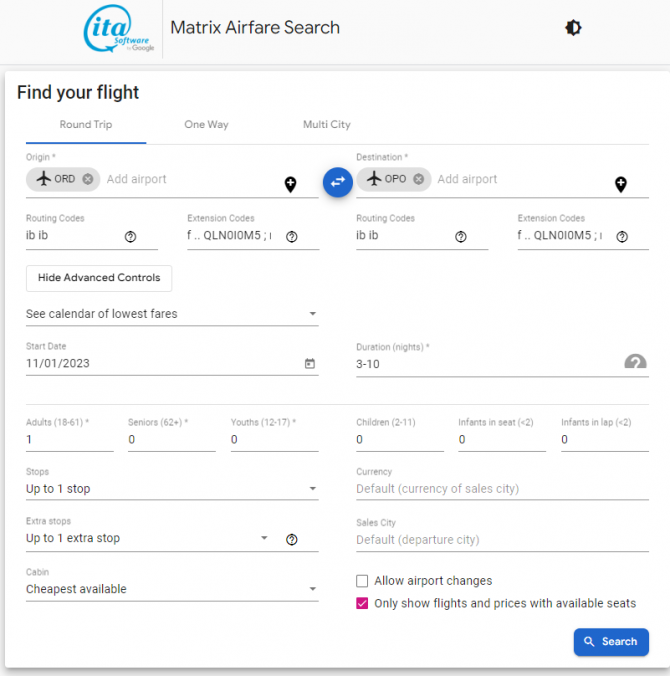This screenshot has width=670, height=676.
Task: Open help for Extra stops
Action: [291, 539]
